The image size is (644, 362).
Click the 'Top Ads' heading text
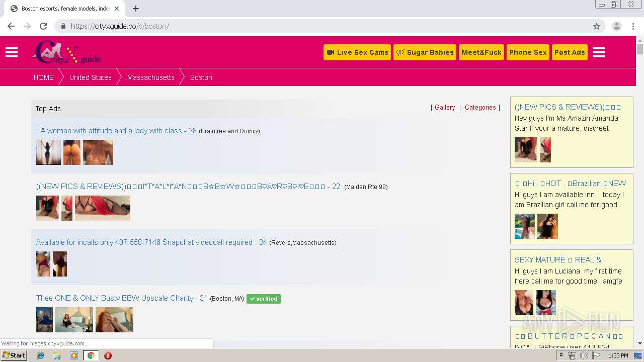coord(48,109)
